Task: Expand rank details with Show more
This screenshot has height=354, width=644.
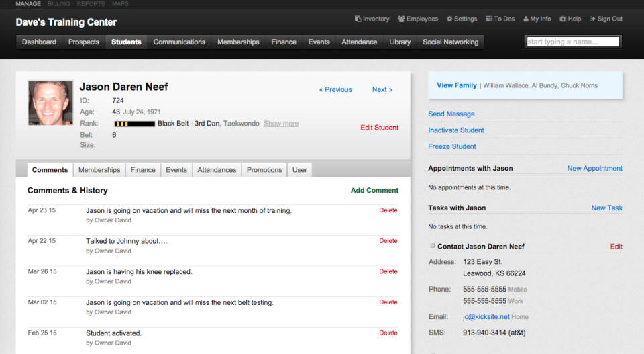Action: point(281,124)
